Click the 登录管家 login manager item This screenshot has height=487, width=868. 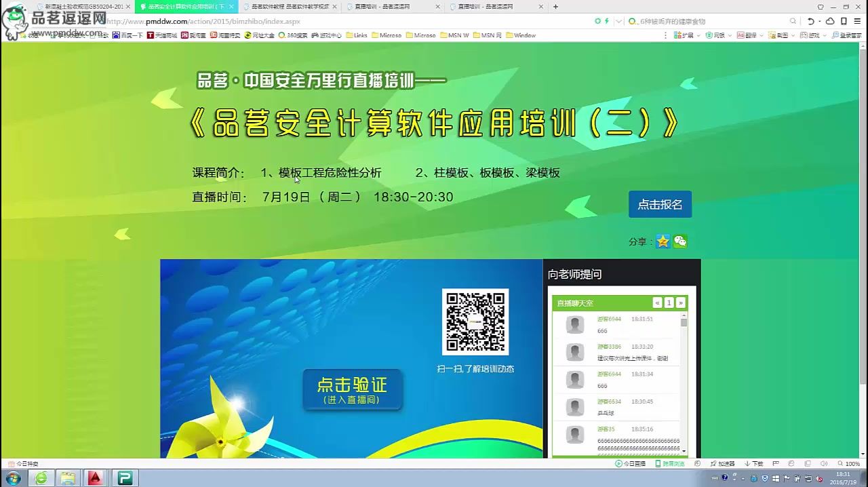846,35
